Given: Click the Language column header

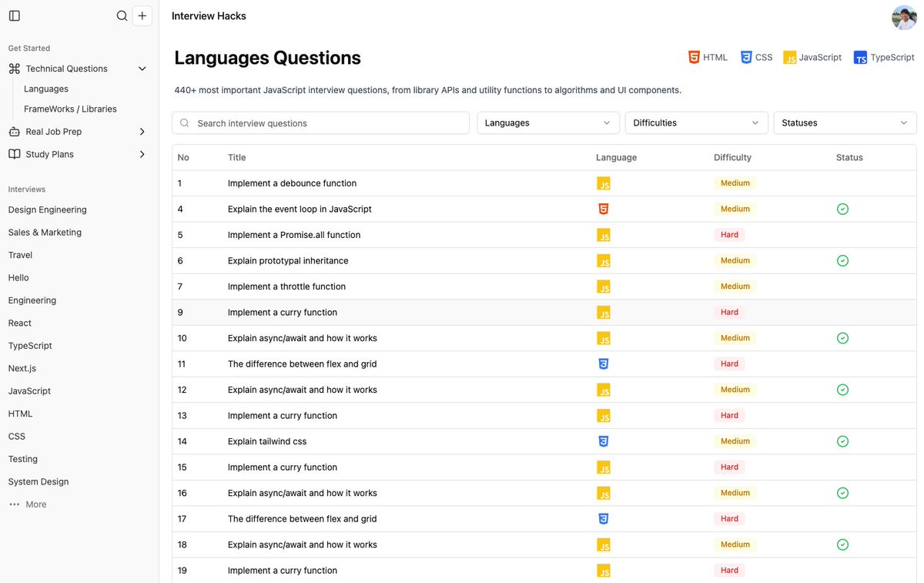Looking at the screenshot, I should (616, 157).
